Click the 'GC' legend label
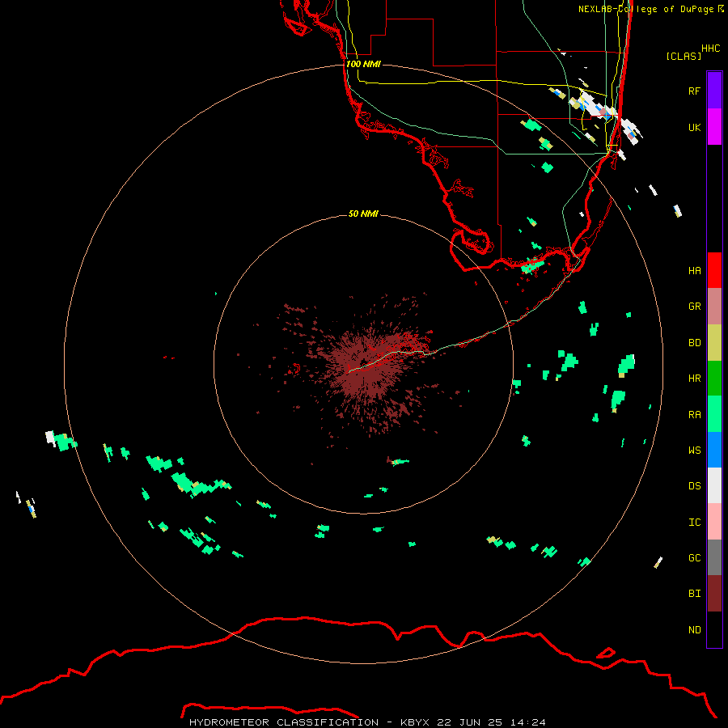The width and height of the screenshot is (728, 728). point(694,558)
